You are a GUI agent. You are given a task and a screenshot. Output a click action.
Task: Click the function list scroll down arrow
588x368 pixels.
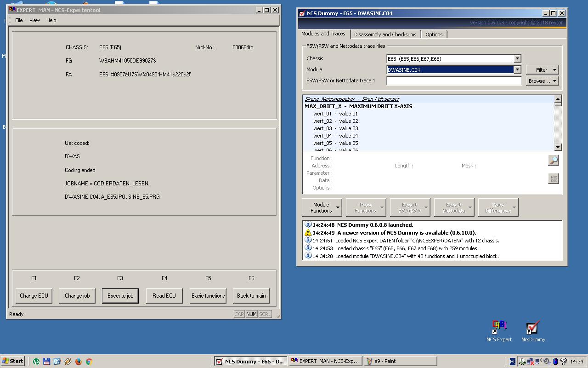coord(558,147)
